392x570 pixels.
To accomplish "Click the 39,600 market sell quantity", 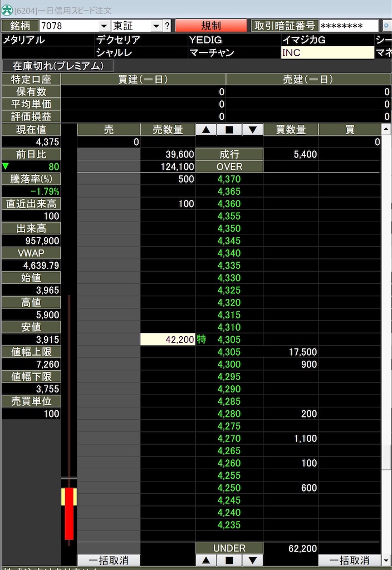I will click(x=168, y=154).
